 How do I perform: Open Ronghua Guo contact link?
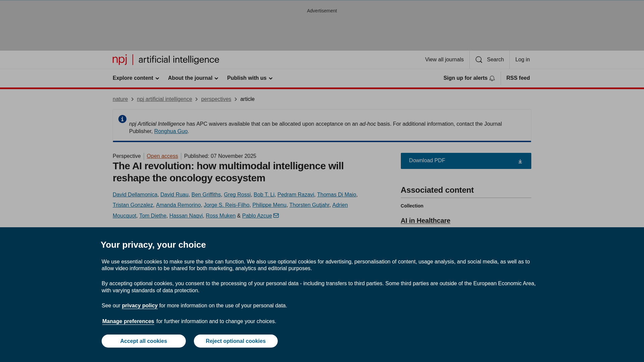(x=171, y=131)
